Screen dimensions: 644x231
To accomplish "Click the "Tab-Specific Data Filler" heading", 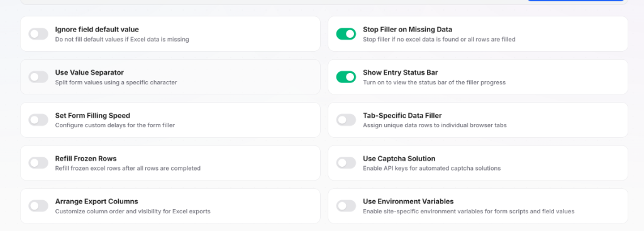I will pyautogui.click(x=402, y=116).
